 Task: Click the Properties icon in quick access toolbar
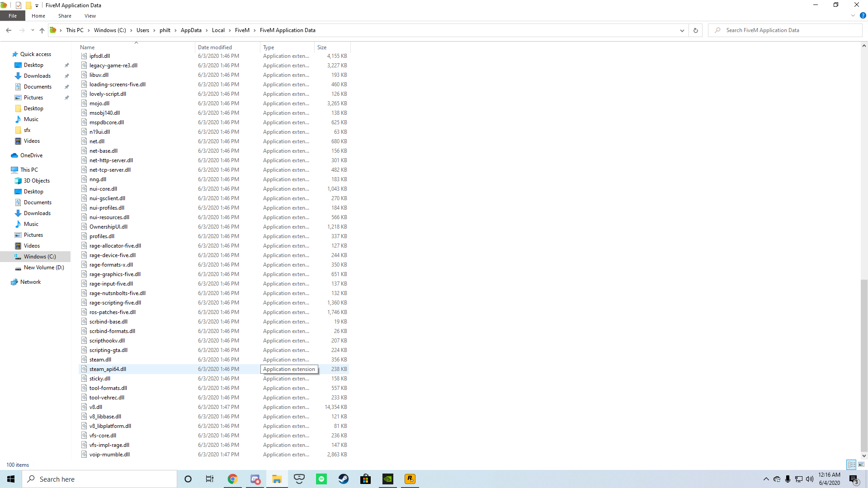tap(19, 5)
